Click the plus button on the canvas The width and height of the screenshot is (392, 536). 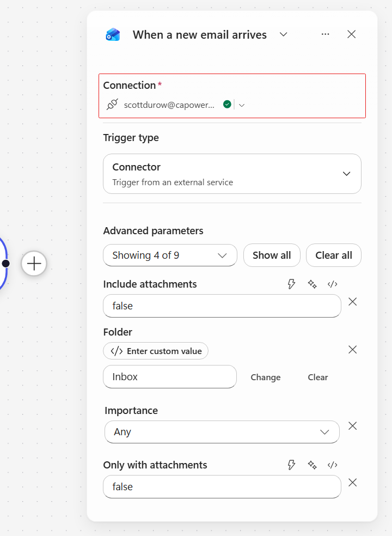pyautogui.click(x=34, y=264)
